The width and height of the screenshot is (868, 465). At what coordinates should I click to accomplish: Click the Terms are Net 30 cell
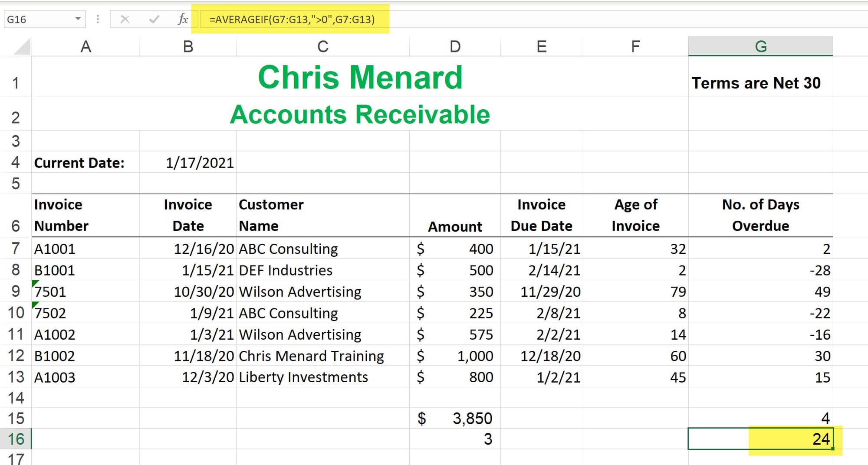pyautogui.click(x=756, y=83)
